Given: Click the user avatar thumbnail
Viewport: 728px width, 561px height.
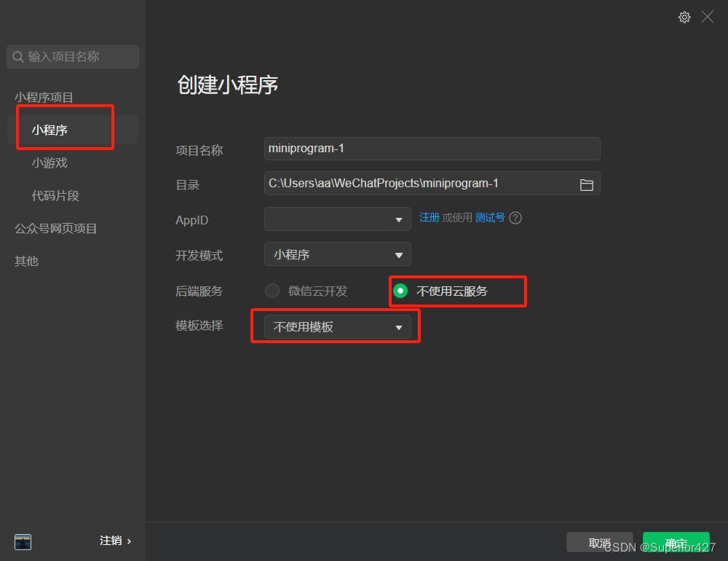Looking at the screenshot, I should coord(23,542).
